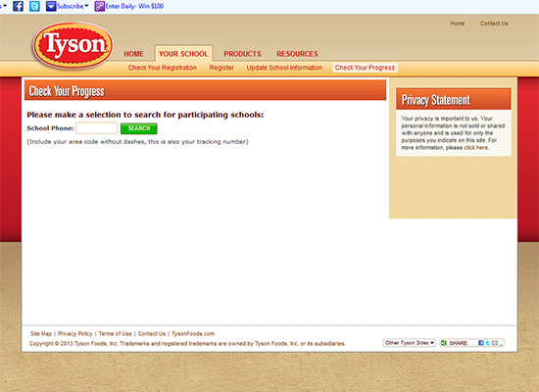Visit the TysonFoods.com footer link
This screenshot has width=539, height=392.
tap(193, 333)
